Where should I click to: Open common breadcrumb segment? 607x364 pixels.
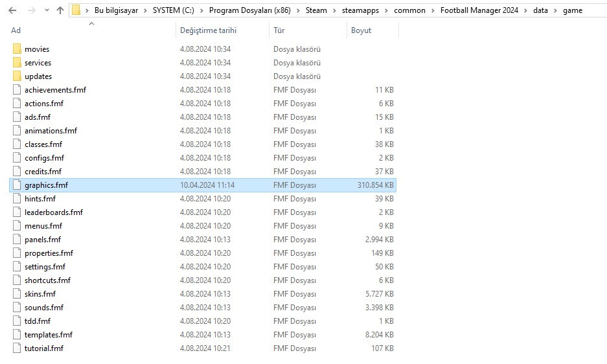(409, 10)
